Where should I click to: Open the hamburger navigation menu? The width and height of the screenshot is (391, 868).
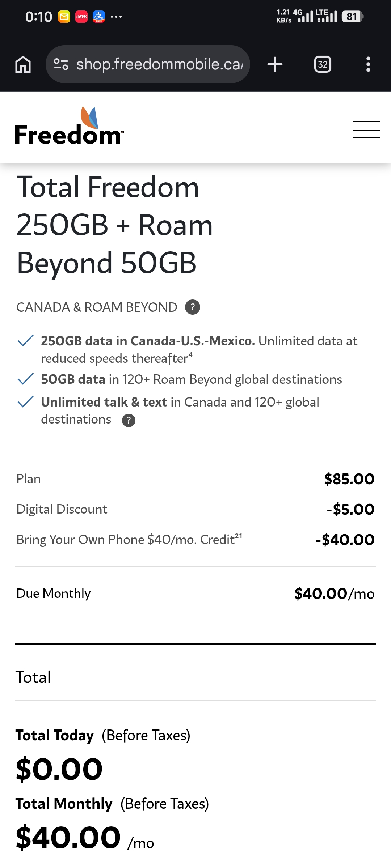(x=366, y=129)
